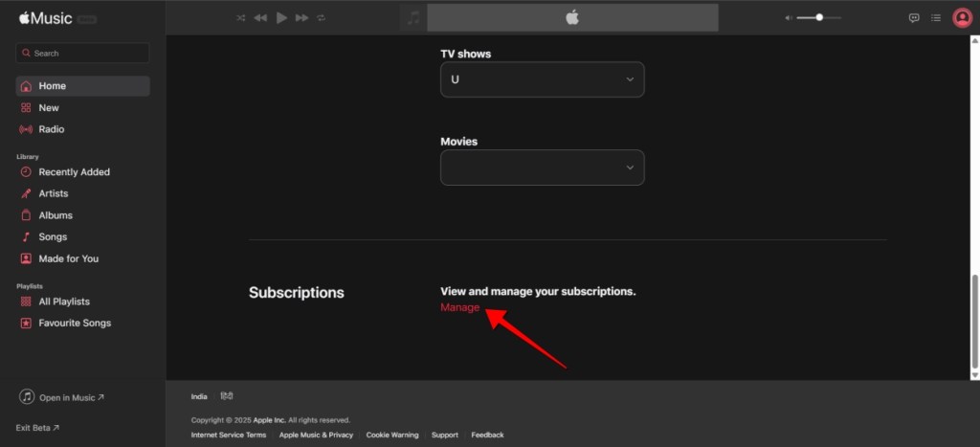Viewport: 980px width, 447px height.
Task: Click the Radio broadcast icon
Action: (x=26, y=129)
